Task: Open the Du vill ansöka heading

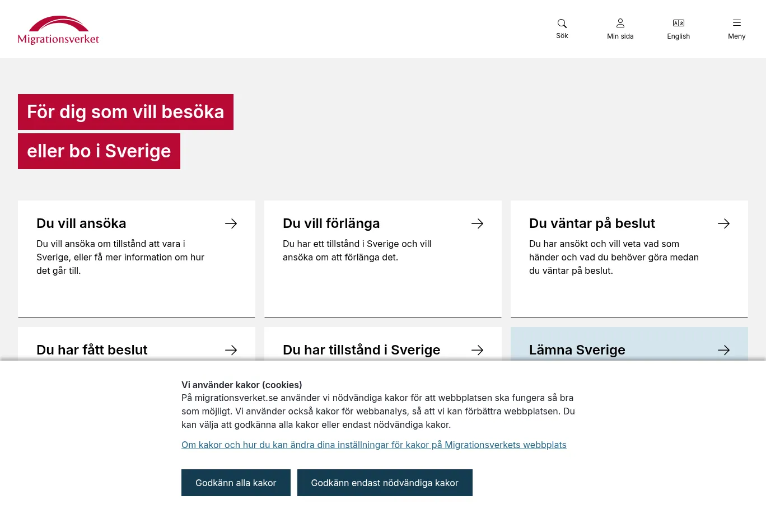Action: tap(81, 223)
